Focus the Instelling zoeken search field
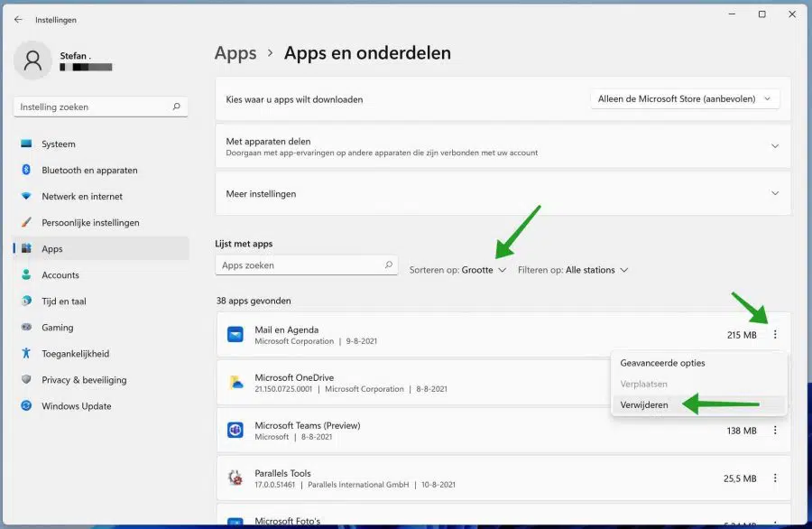 pyautogui.click(x=100, y=107)
